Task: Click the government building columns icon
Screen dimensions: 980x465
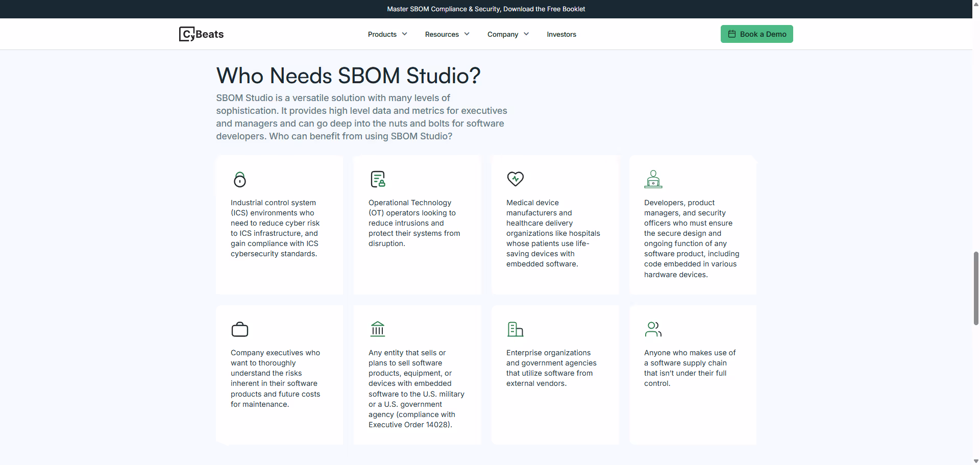Action: click(x=378, y=329)
